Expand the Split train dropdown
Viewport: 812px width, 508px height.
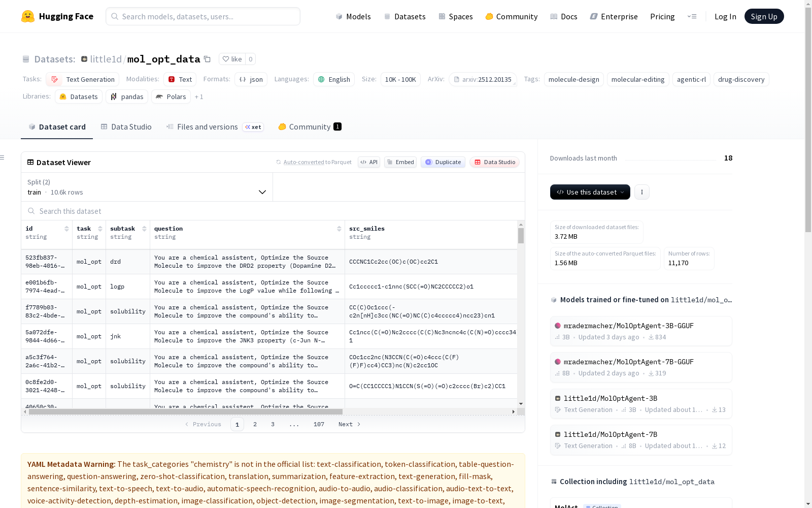[147, 187]
